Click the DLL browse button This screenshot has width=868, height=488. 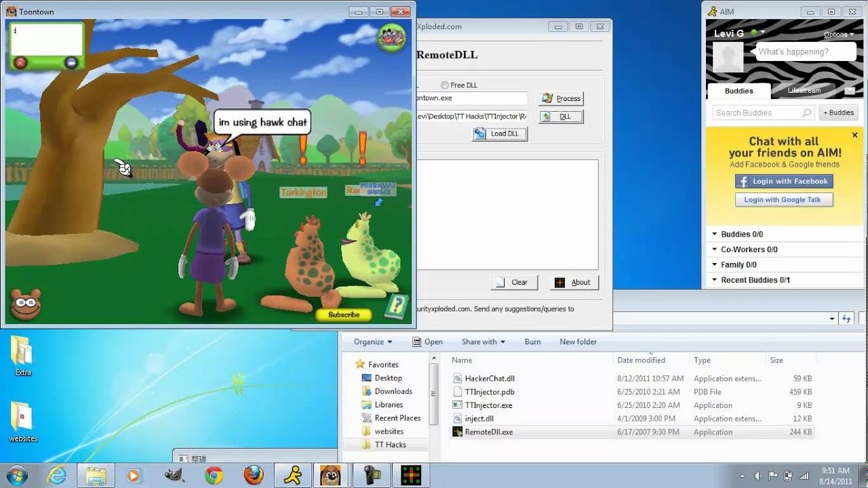[x=561, y=117]
